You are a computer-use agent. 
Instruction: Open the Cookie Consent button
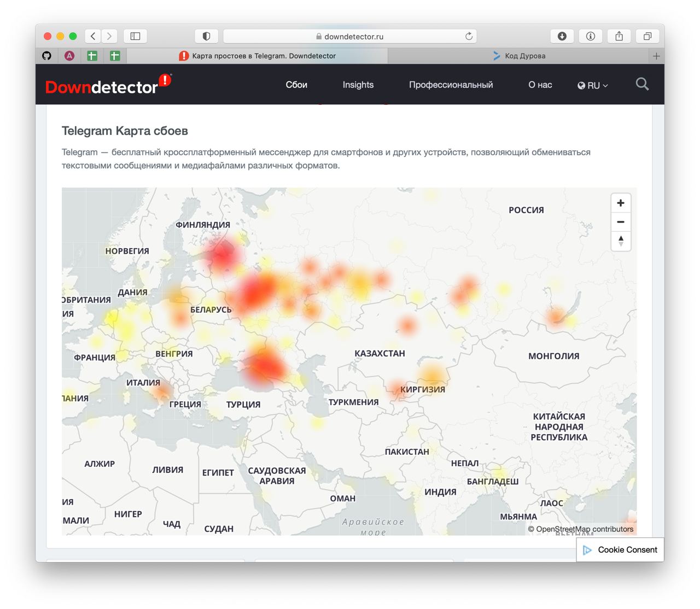click(620, 549)
